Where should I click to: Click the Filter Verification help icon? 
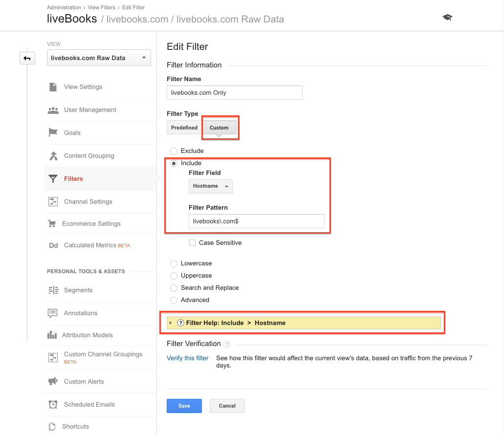point(227,344)
